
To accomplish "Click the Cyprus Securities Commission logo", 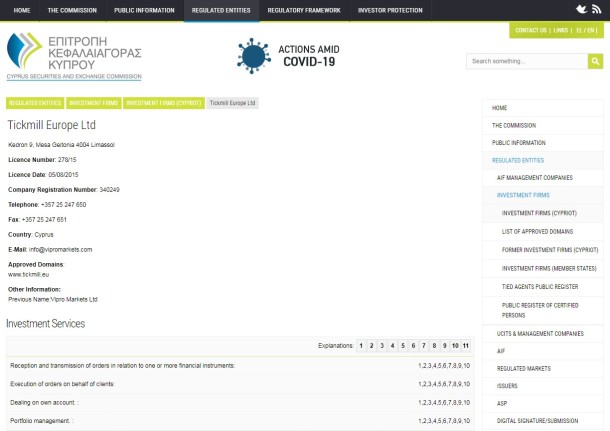I will (74, 56).
